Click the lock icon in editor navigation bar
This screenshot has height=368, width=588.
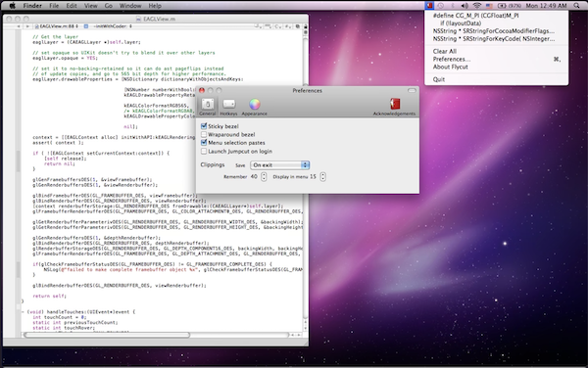(305, 26)
